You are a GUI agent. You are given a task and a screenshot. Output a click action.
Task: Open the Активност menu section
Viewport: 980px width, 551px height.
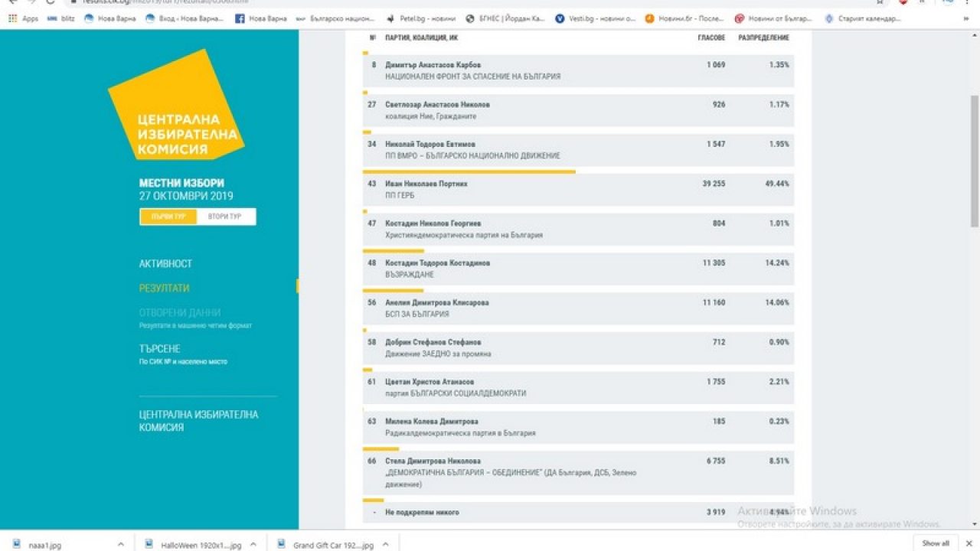pos(165,263)
